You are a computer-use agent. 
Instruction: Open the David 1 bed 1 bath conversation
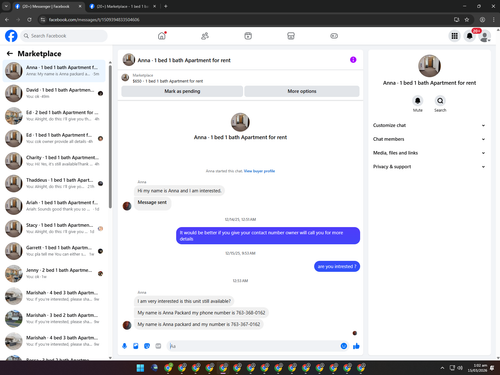coord(54,93)
